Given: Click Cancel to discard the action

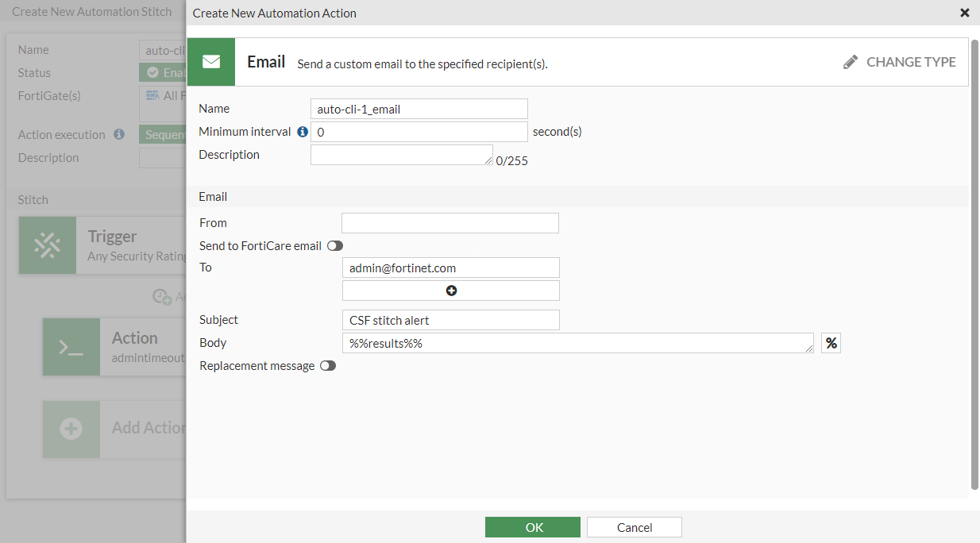Looking at the screenshot, I should tap(634, 526).
